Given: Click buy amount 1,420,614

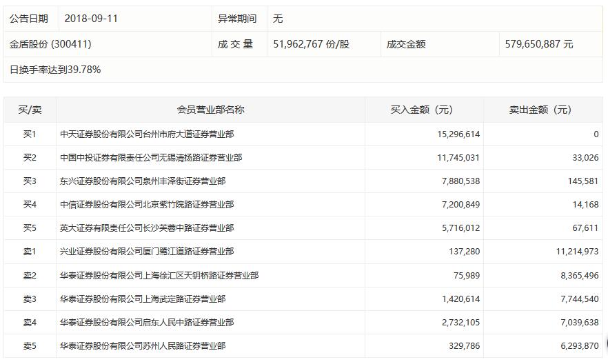Looking at the screenshot, I should pos(460,299).
